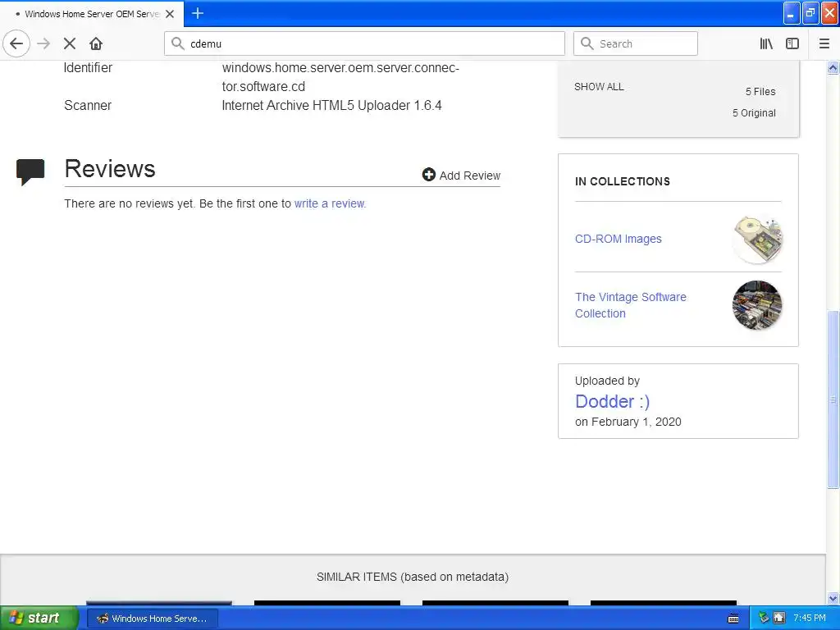This screenshot has height=630, width=840.
Task: Go back to the previous page
Action: click(x=16, y=43)
